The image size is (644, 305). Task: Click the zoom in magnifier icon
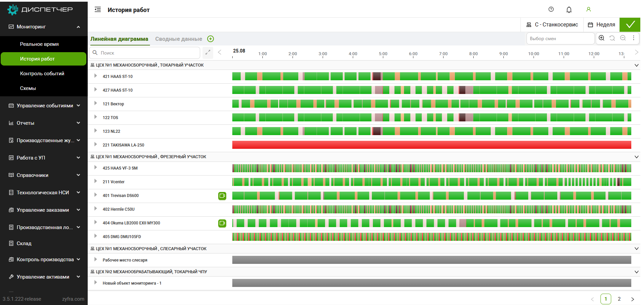601,38
